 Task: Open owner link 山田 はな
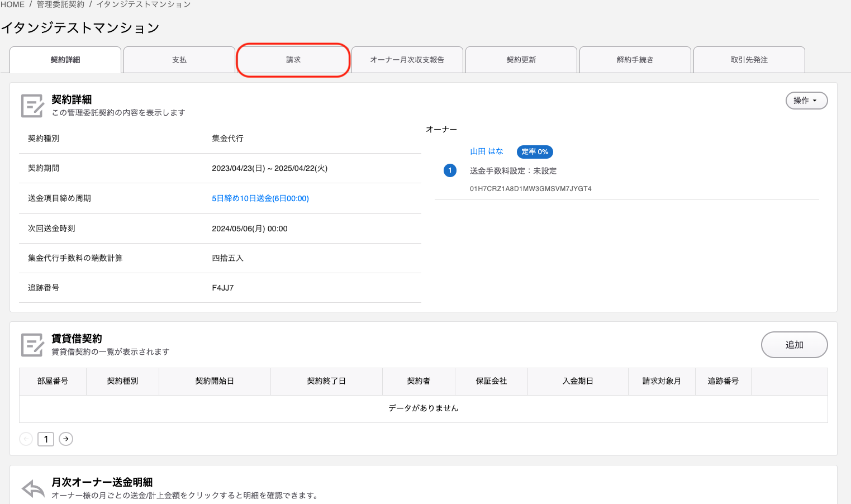pyautogui.click(x=486, y=151)
